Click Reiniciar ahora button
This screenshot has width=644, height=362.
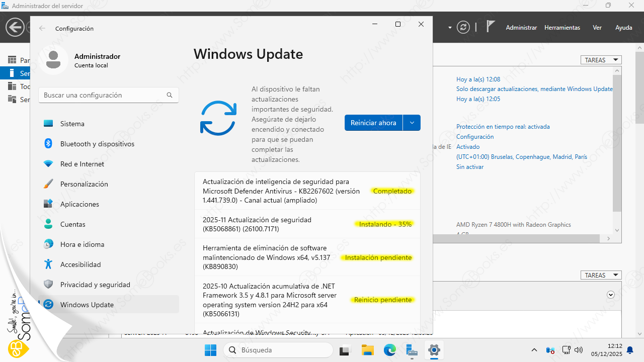373,123
